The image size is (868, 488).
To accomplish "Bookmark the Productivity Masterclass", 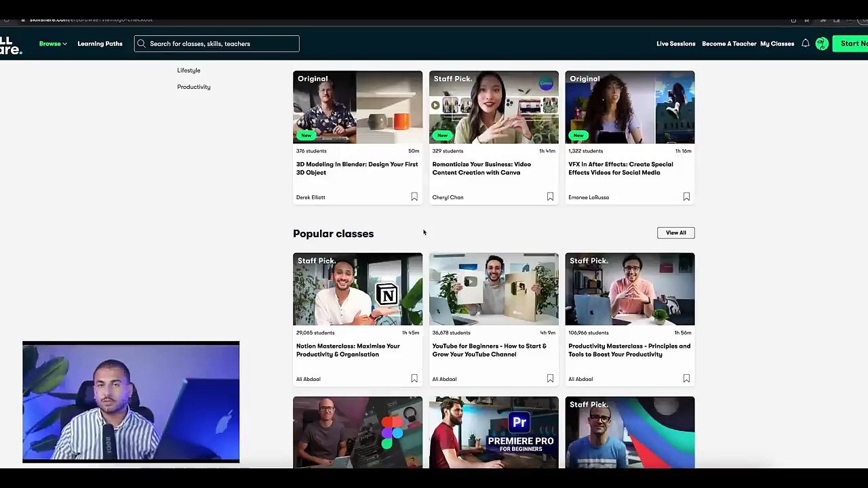I will click(686, 378).
